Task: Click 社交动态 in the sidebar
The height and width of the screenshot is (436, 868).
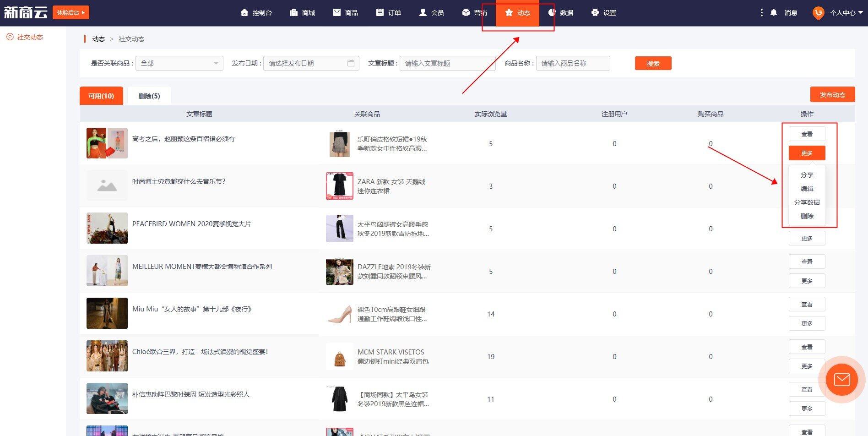Action: (x=30, y=37)
